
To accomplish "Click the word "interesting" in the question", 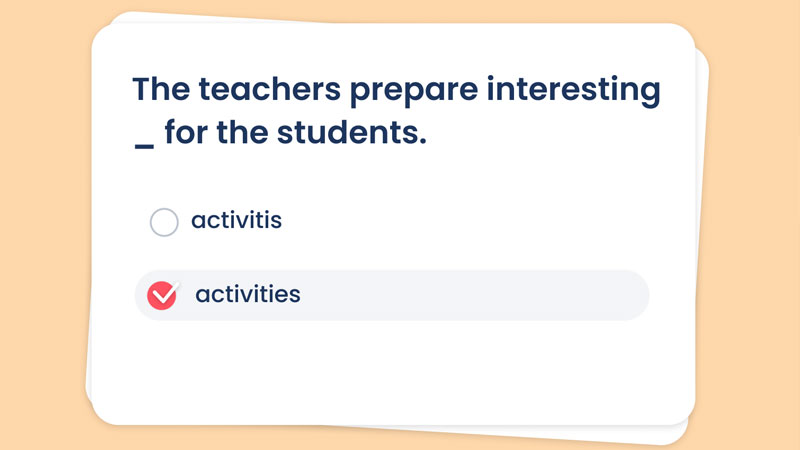I will (x=573, y=90).
